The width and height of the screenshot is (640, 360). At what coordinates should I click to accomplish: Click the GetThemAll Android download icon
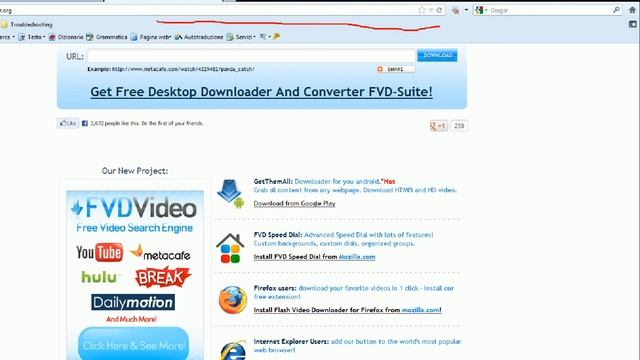pos(231,193)
